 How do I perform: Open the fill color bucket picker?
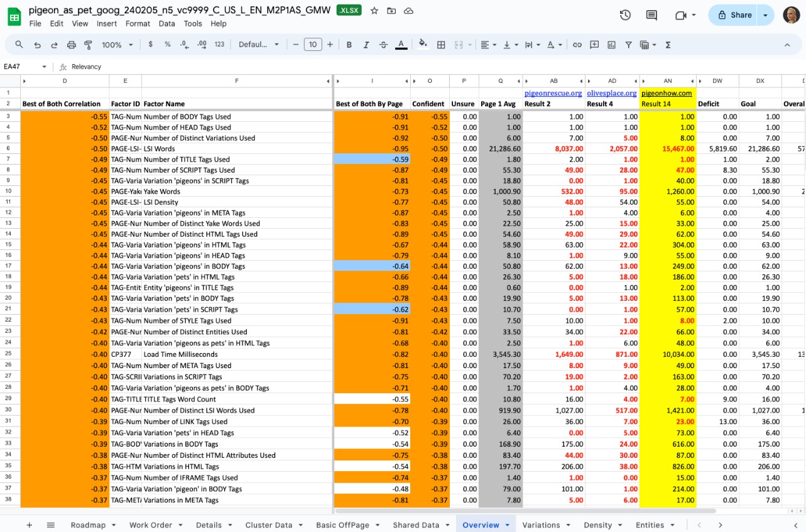click(x=423, y=45)
